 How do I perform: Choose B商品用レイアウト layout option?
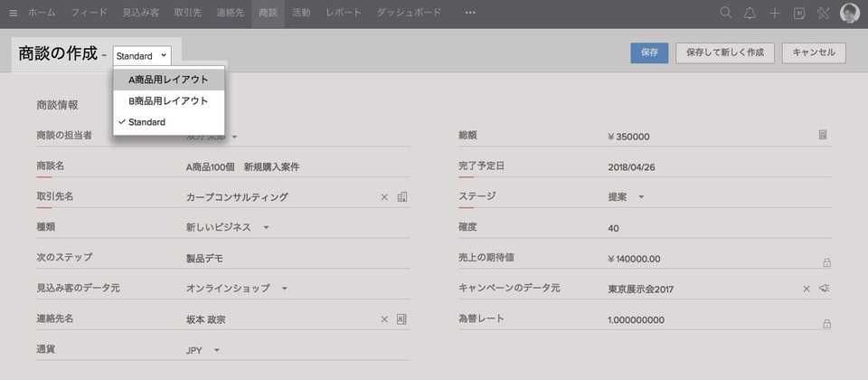(168, 101)
